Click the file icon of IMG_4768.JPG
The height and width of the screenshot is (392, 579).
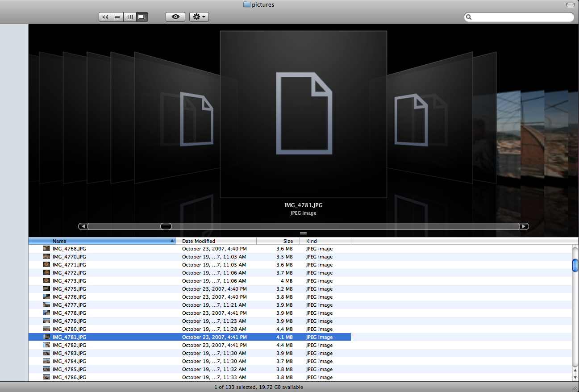pos(46,249)
